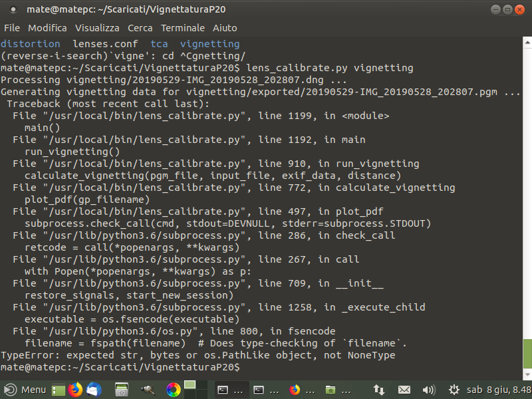Viewport: 532px width, 399px height.
Task: Launch GIMP from the panel
Action: [148, 390]
